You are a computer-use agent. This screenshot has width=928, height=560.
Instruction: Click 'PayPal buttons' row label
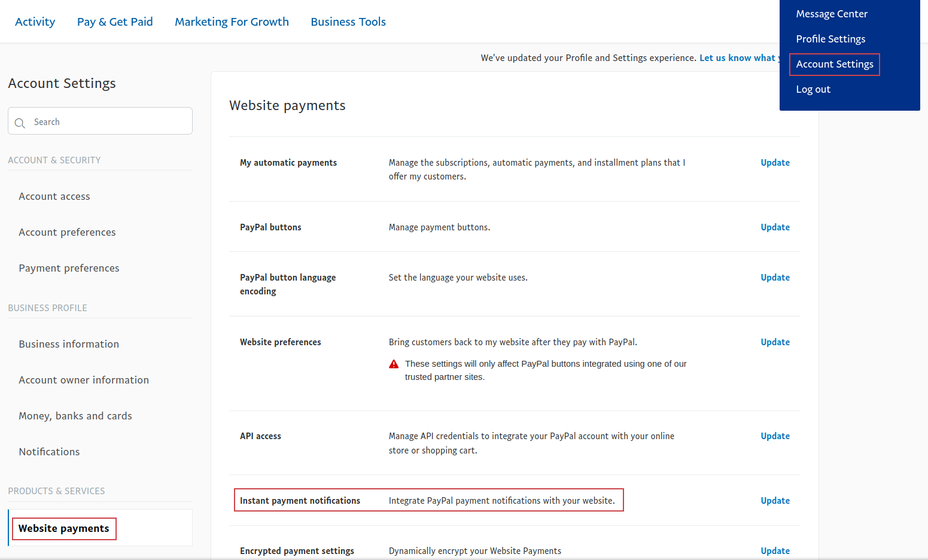click(x=270, y=227)
